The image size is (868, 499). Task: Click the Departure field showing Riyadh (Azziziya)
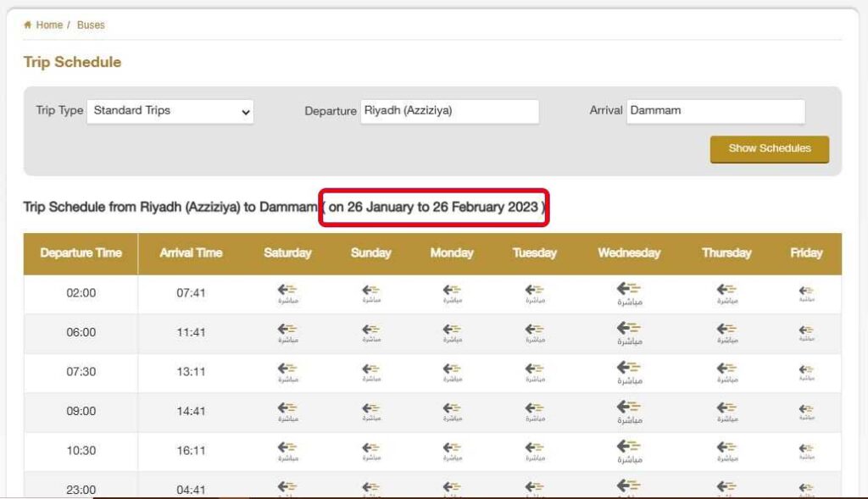pos(450,111)
